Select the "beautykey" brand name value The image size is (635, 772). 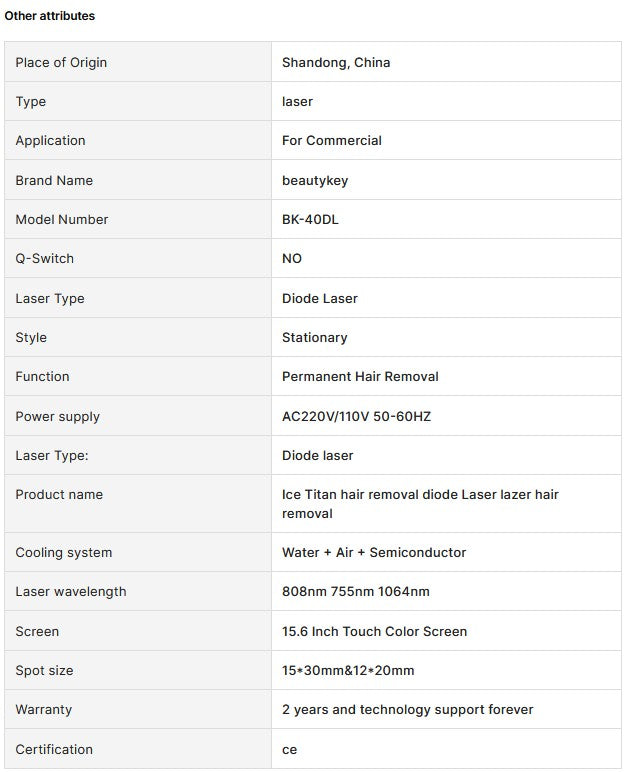[315, 180]
